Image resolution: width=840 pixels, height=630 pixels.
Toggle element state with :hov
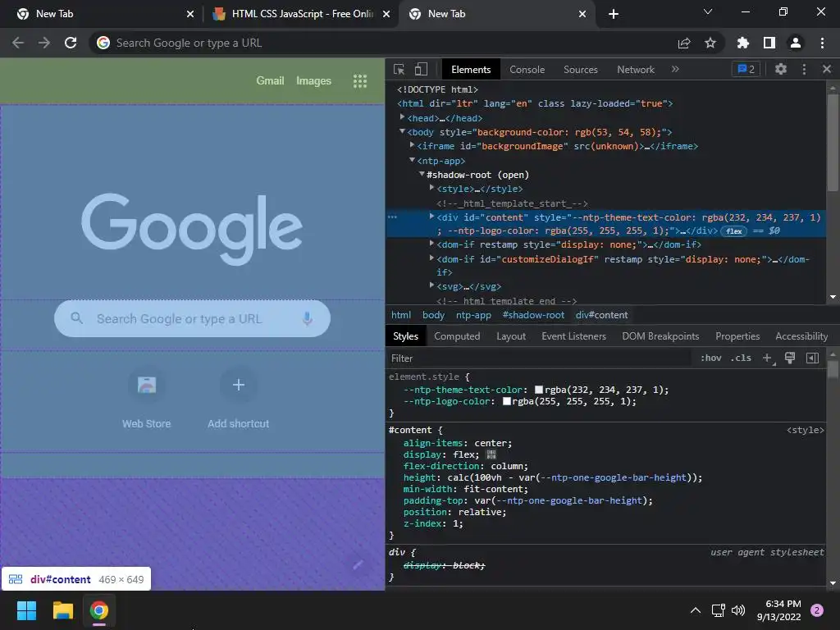711,358
